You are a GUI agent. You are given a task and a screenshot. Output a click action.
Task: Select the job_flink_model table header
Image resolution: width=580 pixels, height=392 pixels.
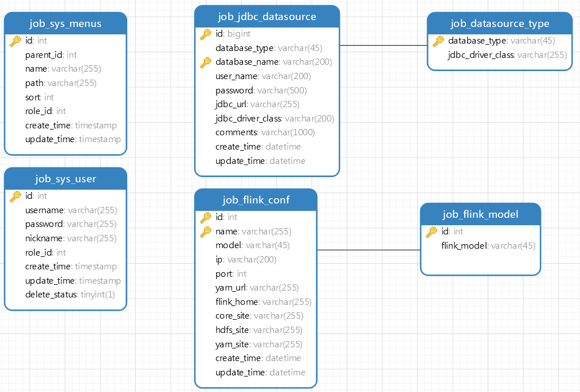point(480,214)
